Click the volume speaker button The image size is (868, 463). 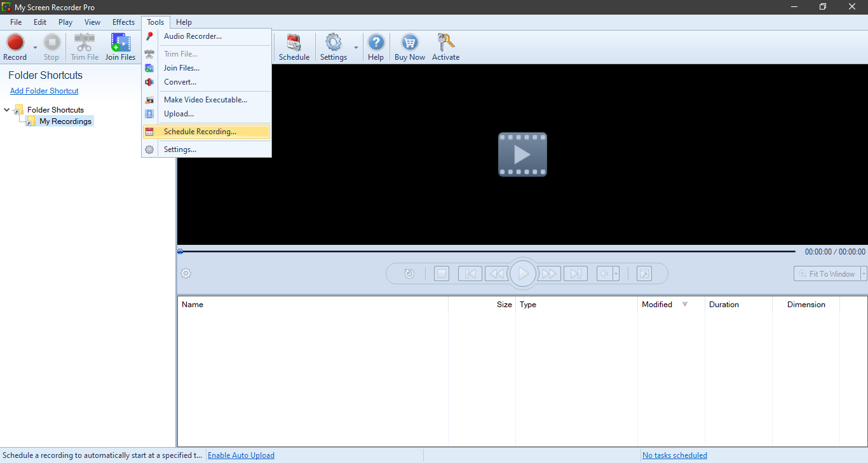604,274
